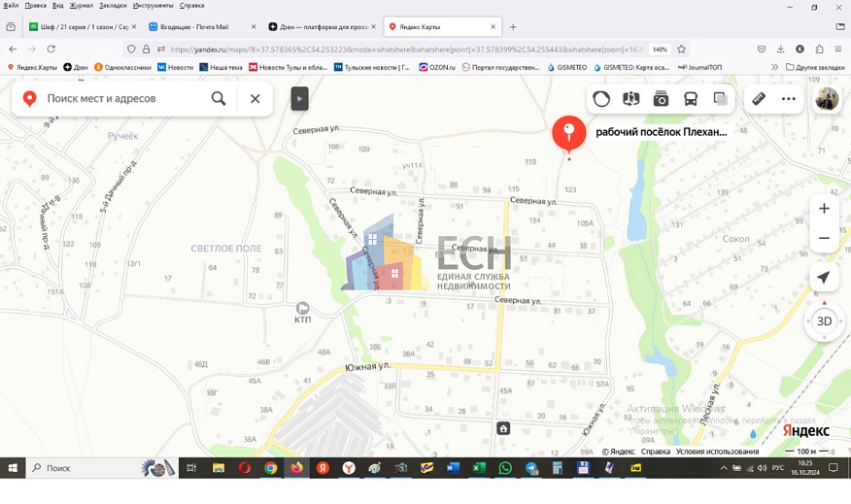
Task: Expand the collapsed side panel arrow
Action: point(299,99)
